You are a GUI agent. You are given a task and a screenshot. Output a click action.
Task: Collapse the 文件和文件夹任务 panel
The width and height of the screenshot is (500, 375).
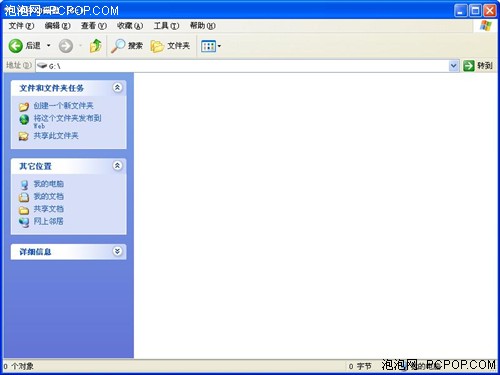pos(117,88)
